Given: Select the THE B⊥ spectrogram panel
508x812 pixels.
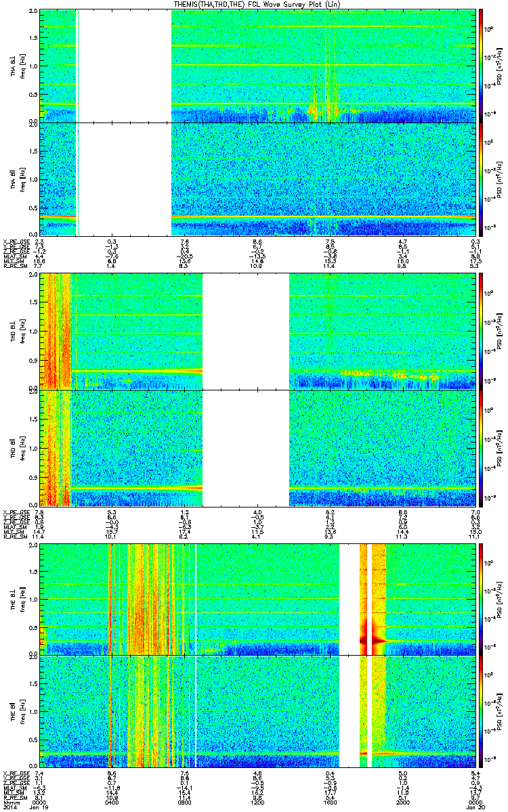Looking at the screenshot, I should click(x=257, y=598).
